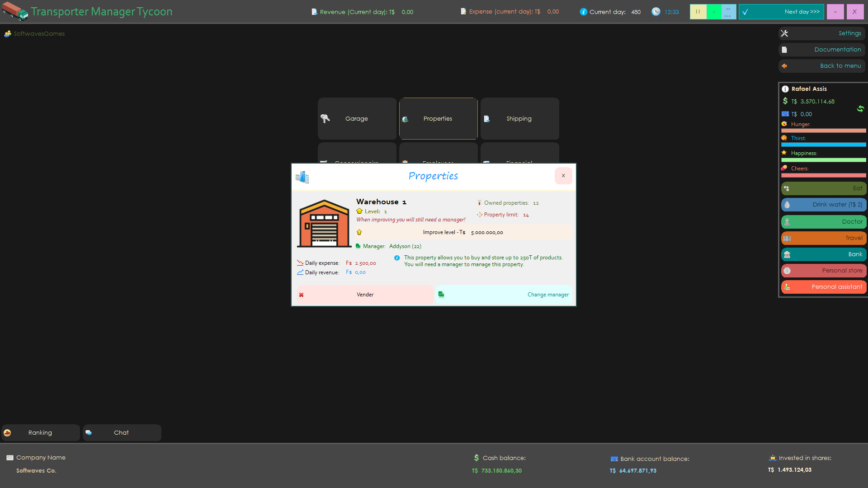Open Settings via the wrench icon

pyautogui.click(x=785, y=33)
